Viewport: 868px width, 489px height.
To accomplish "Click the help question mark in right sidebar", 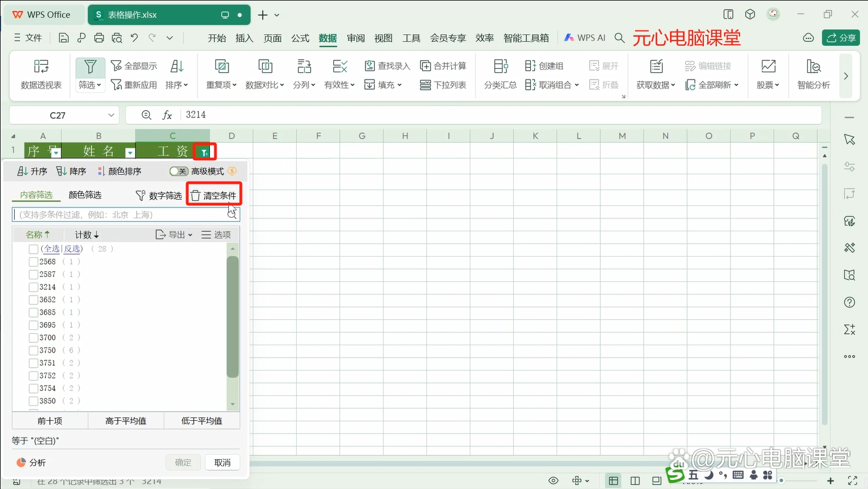I will coord(849,302).
